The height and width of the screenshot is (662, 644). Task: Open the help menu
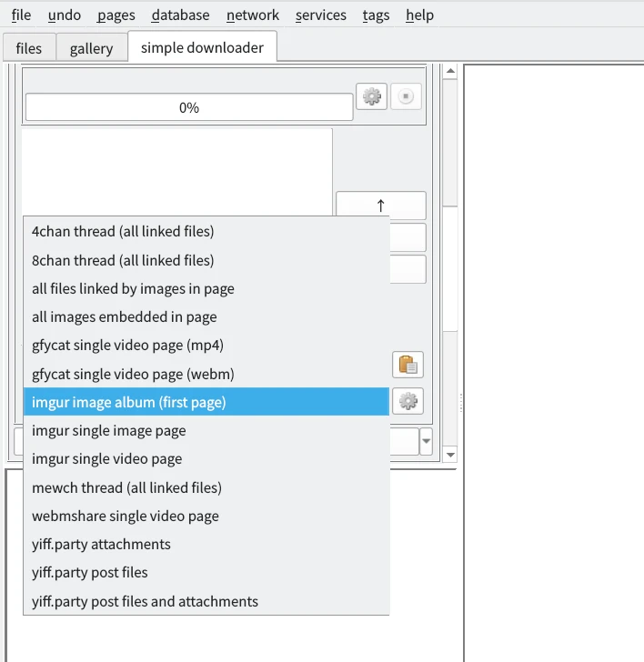(x=419, y=15)
